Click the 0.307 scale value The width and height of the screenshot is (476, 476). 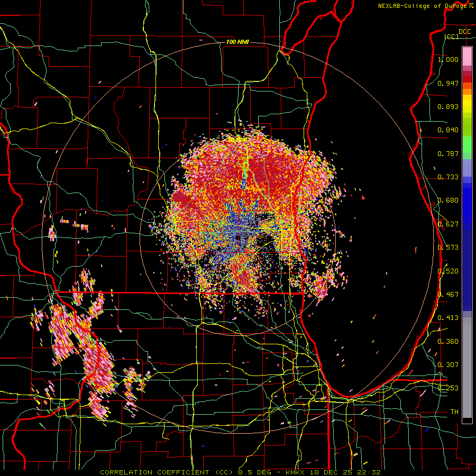coord(448,364)
